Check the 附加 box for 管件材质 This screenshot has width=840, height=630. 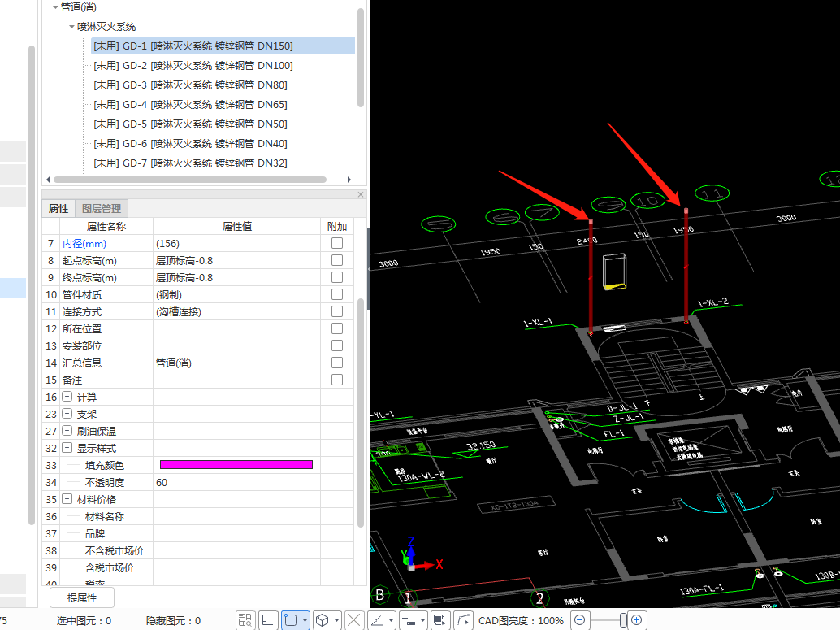click(x=337, y=294)
